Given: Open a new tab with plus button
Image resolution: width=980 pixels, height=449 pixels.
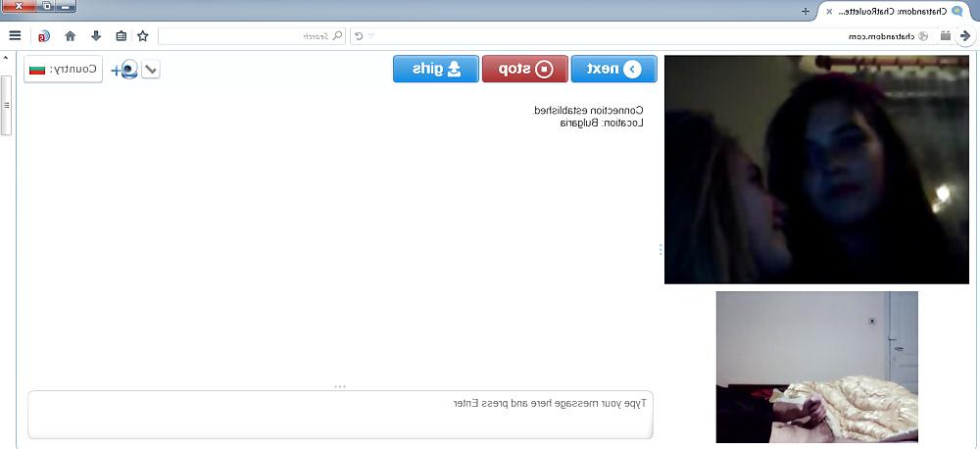Looking at the screenshot, I should (x=806, y=11).
